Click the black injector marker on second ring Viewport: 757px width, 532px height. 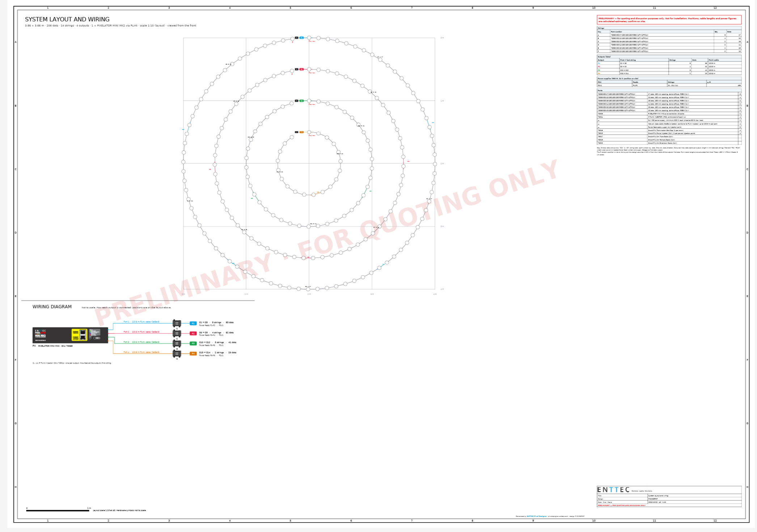[297, 69]
